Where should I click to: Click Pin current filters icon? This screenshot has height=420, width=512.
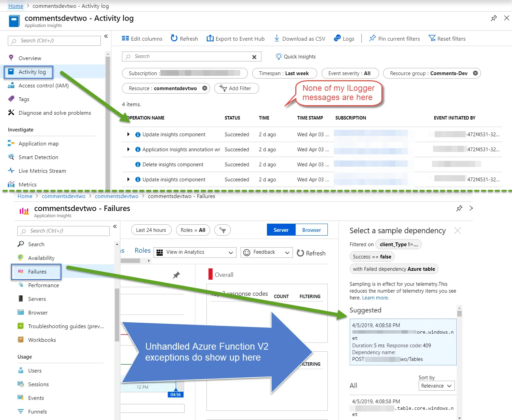tap(372, 38)
